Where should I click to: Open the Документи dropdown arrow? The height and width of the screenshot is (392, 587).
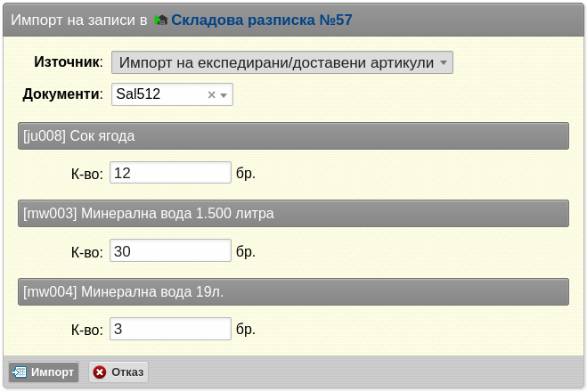224,95
